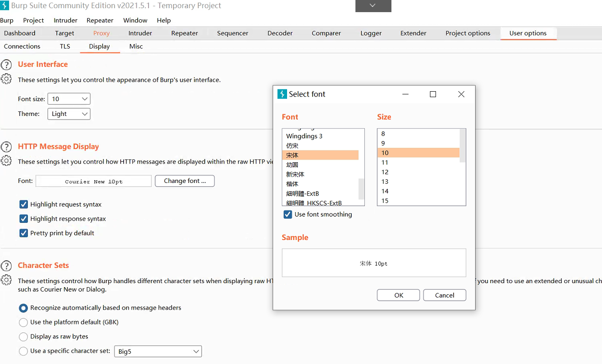602x364 pixels.
Task: Select 新宋体 font in list
Action: coord(320,174)
